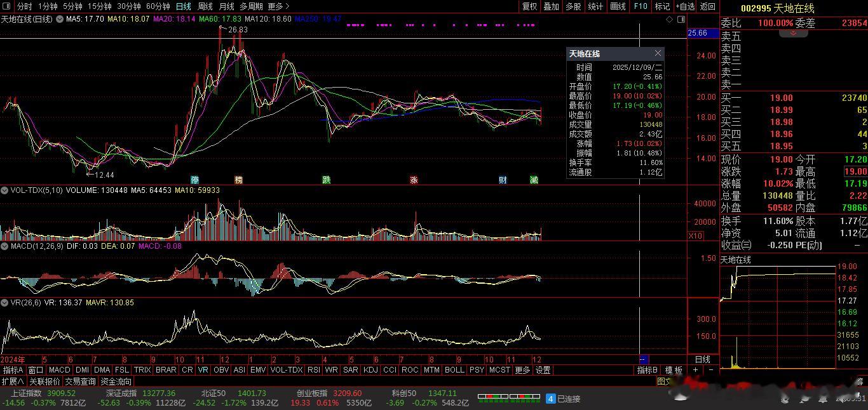Add stock via +自选 button
The height and width of the screenshot is (410, 868).
pyautogui.click(x=685, y=6)
